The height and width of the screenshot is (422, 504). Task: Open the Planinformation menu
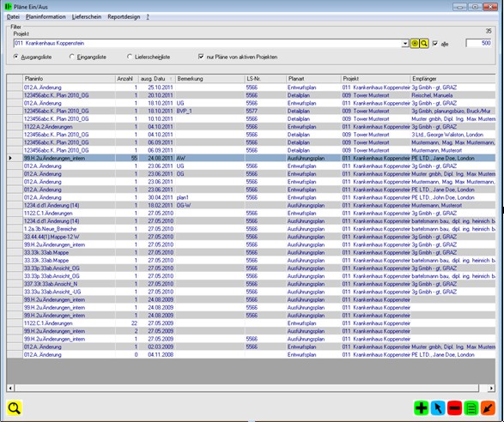(46, 16)
